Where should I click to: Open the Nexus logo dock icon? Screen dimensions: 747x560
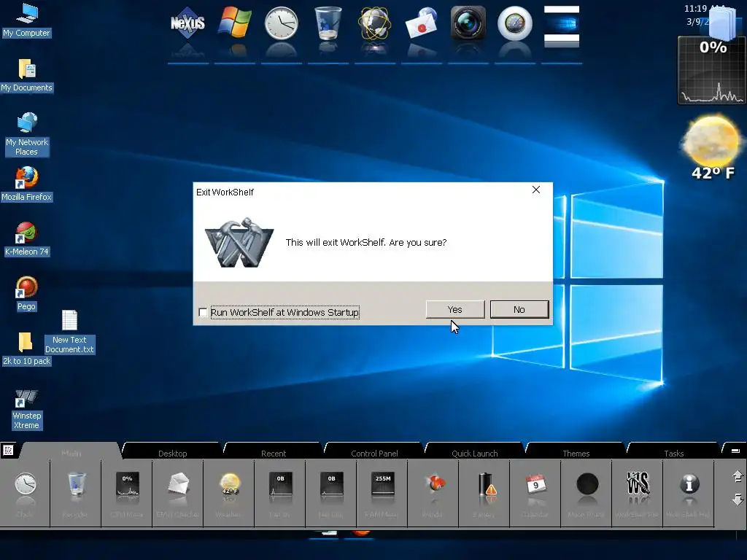point(187,23)
